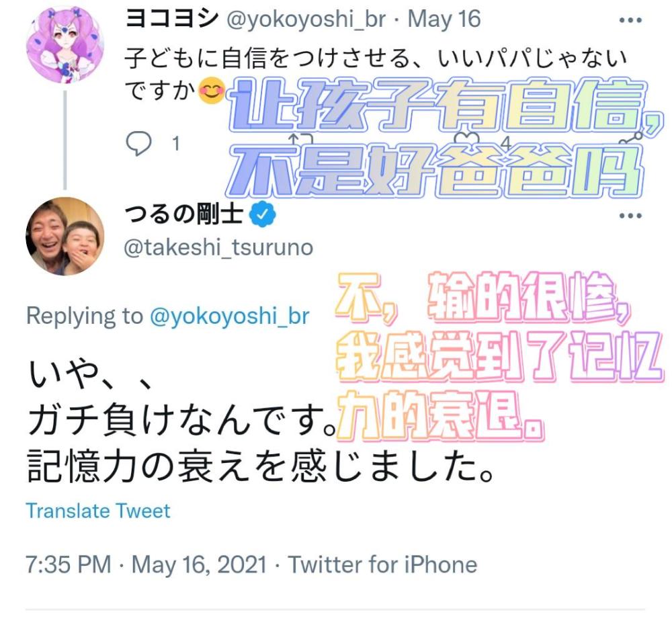
Task: Open the @takeshi_tsuruno handle
Action: [x=218, y=248]
